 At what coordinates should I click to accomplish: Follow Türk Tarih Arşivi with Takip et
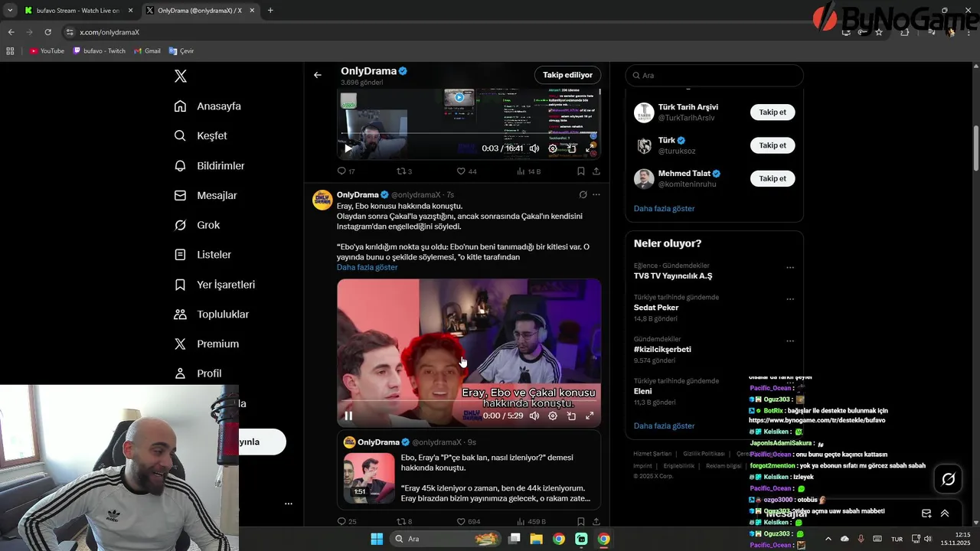[773, 112]
